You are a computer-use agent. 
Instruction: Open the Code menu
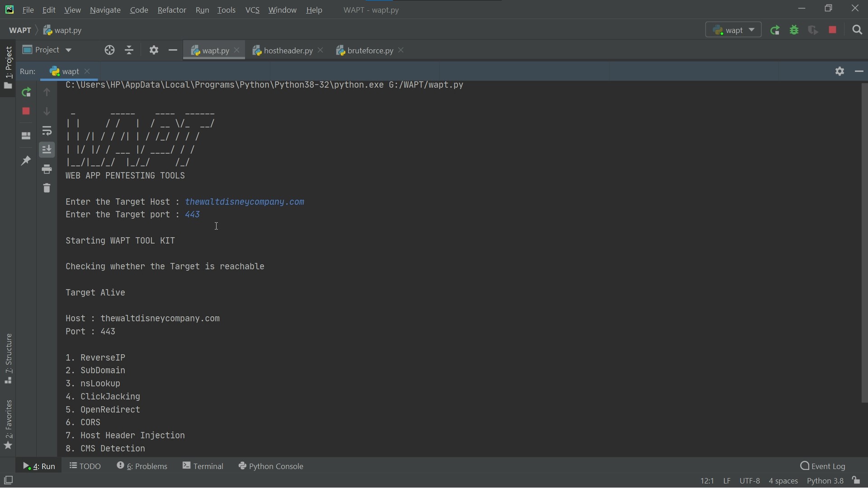139,10
